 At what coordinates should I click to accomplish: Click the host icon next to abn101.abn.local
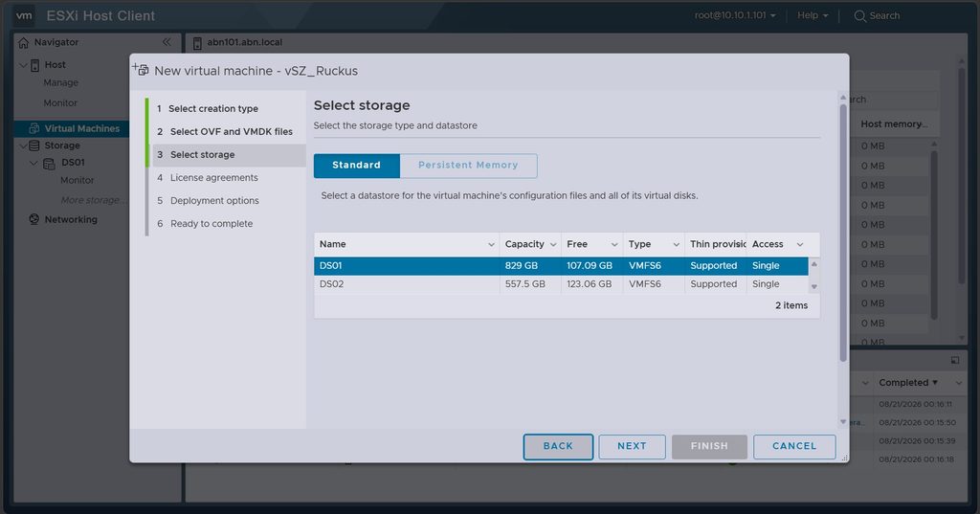tap(197, 42)
